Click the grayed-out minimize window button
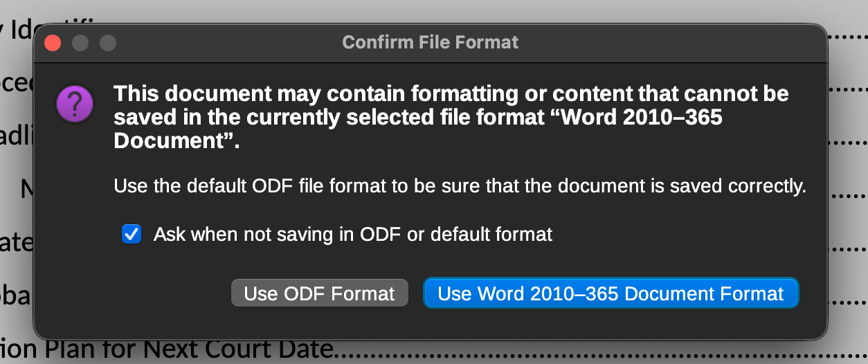Screen dimensions: 868x364 [80, 43]
